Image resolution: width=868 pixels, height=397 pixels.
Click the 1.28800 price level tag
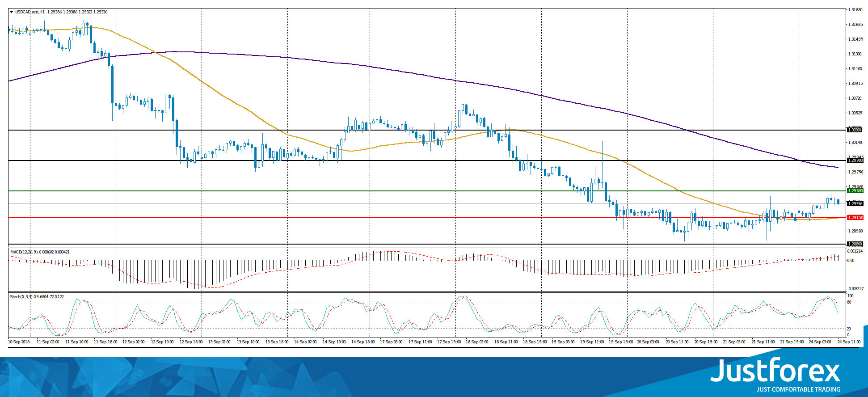[855, 244]
